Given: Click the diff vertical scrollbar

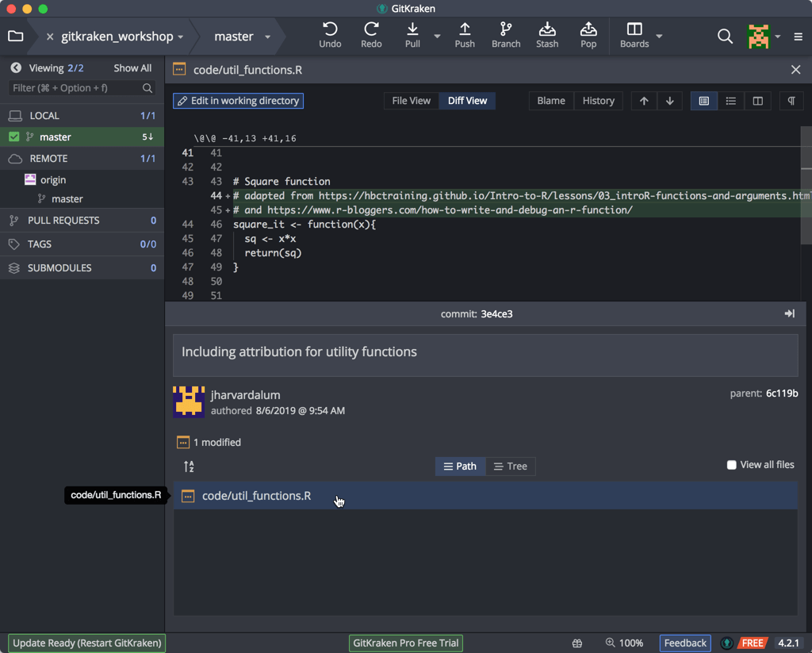Looking at the screenshot, I should (806, 184).
